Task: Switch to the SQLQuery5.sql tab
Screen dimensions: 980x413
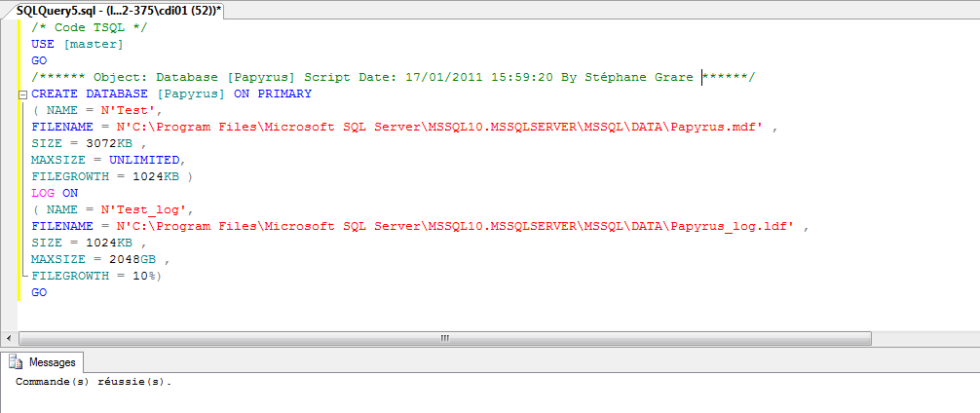Action: coord(119,8)
